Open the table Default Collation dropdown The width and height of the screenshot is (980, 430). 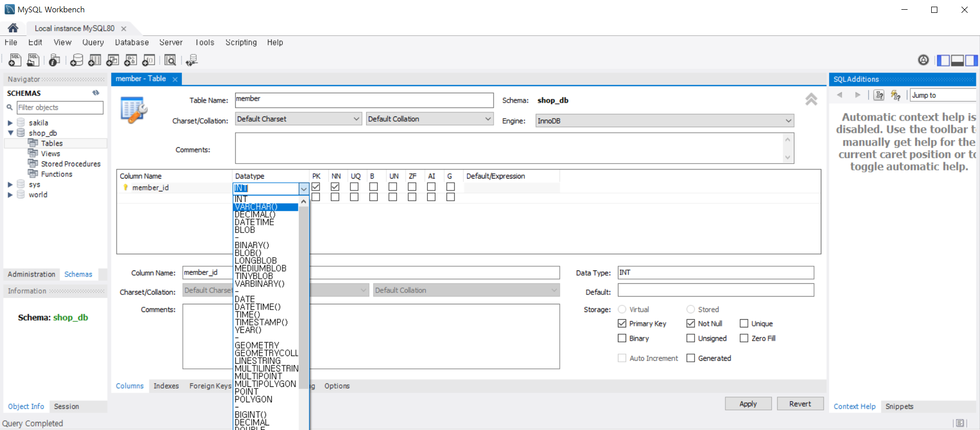coord(430,119)
